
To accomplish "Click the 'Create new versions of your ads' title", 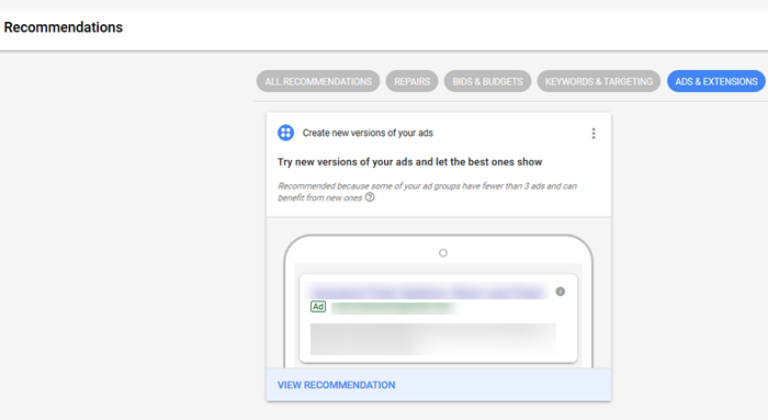I will 368,133.
